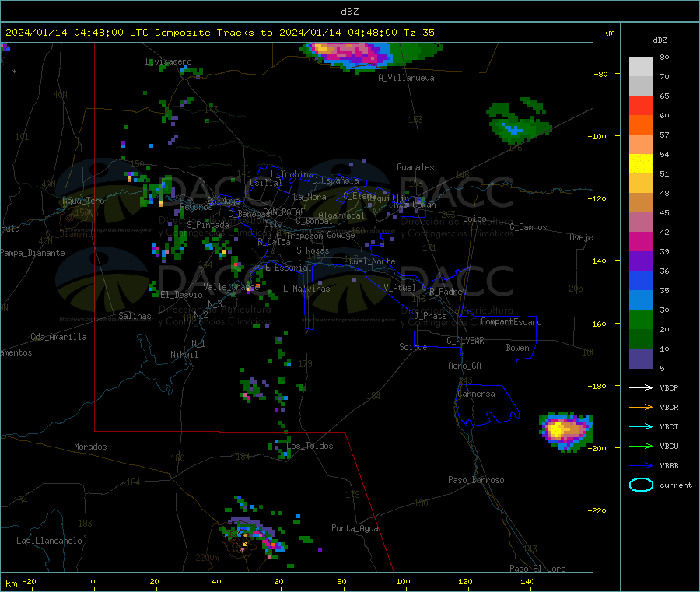The image size is (700, 592).
Task: Click the 'Atuel_Norte' map label
Action: 369,261
